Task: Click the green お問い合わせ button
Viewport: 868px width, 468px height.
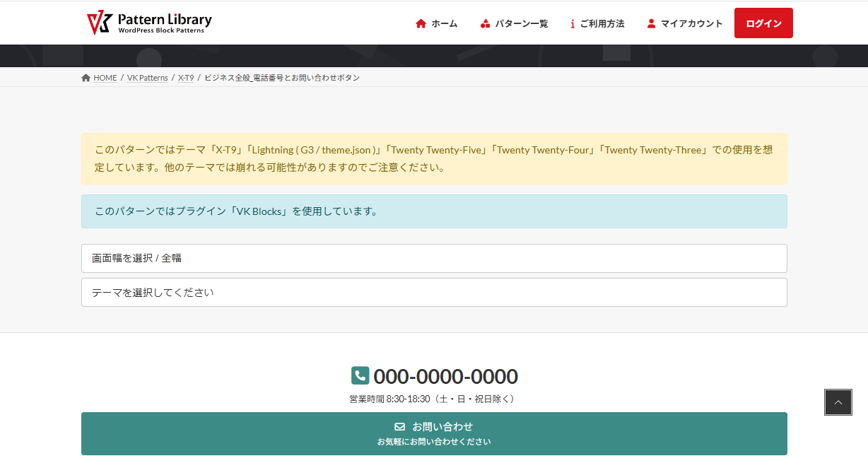Action: coord(434,433)
